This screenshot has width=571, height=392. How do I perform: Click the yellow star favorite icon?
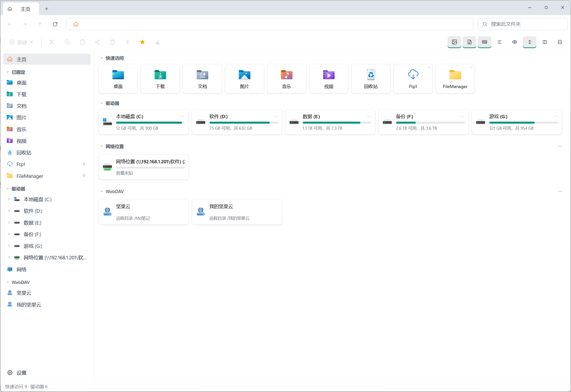point(142,42)
